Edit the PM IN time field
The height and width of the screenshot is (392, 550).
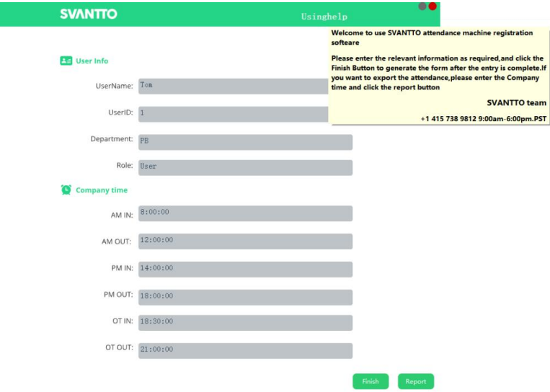245,269
